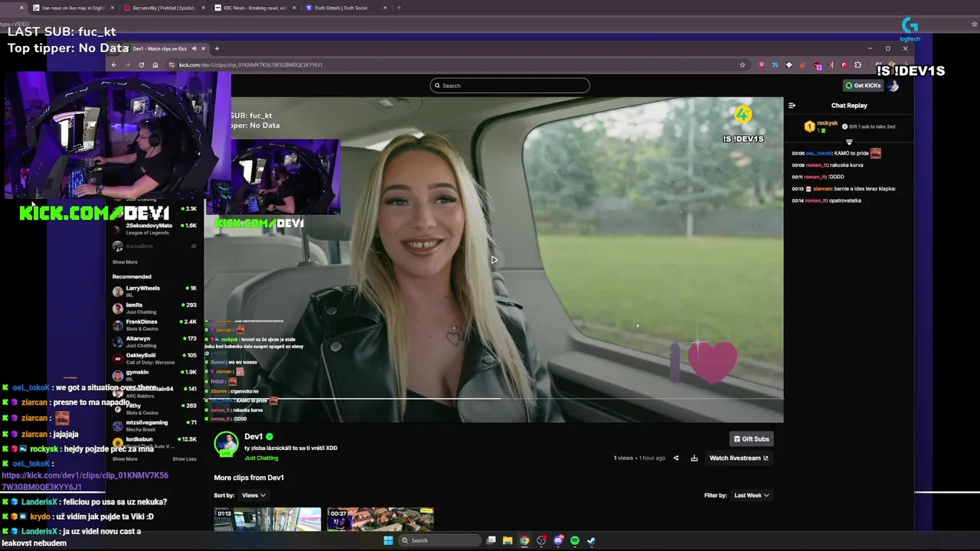The image size is (980, 551).
Task: Expand the gift leaderboard arrow in Chat Replay
Action: pyautogui.click(x=848, y=142)
